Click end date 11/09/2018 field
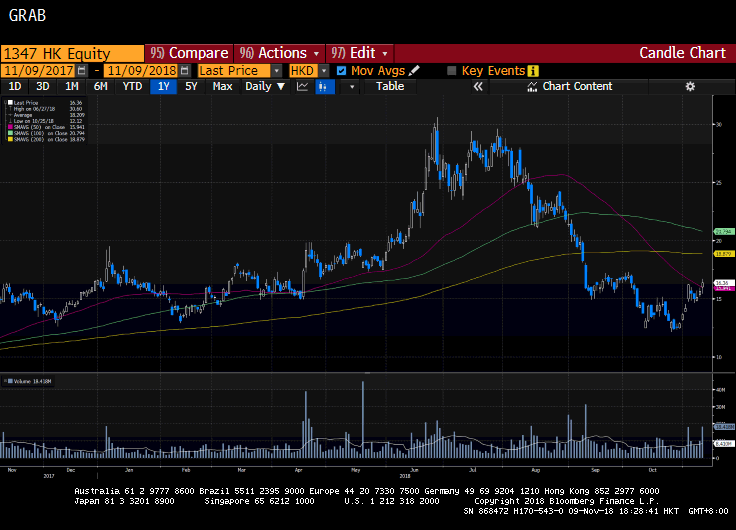 point(142,71)
